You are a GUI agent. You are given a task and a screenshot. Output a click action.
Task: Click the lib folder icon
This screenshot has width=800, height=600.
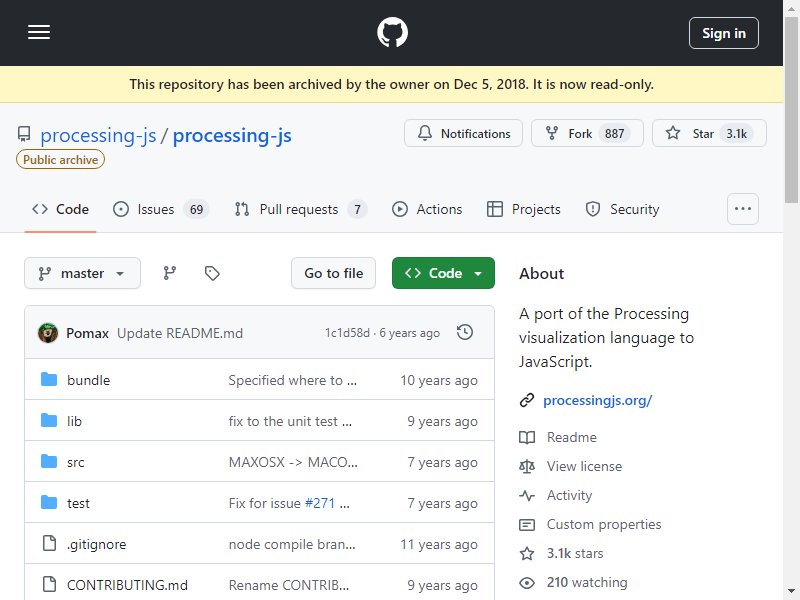click(x=49, y=420)
